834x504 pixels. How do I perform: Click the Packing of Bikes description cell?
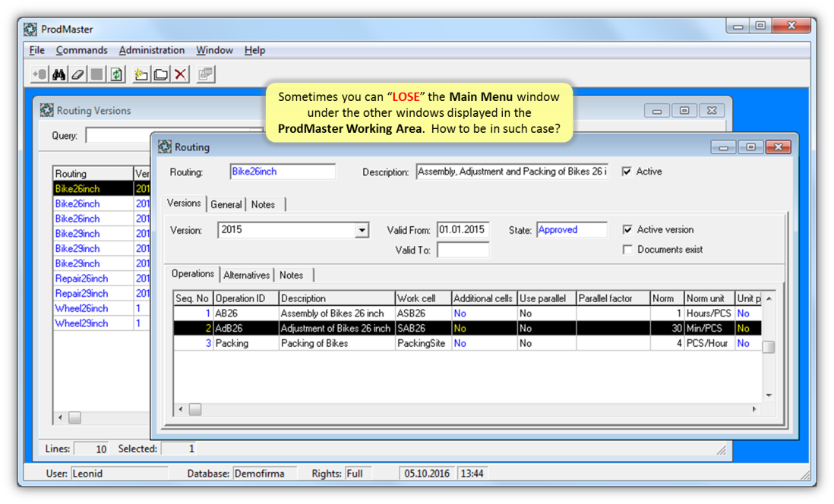336,343
